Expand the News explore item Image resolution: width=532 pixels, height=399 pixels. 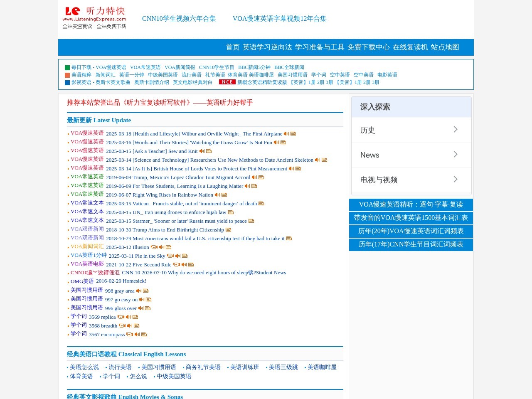point(411,155)
